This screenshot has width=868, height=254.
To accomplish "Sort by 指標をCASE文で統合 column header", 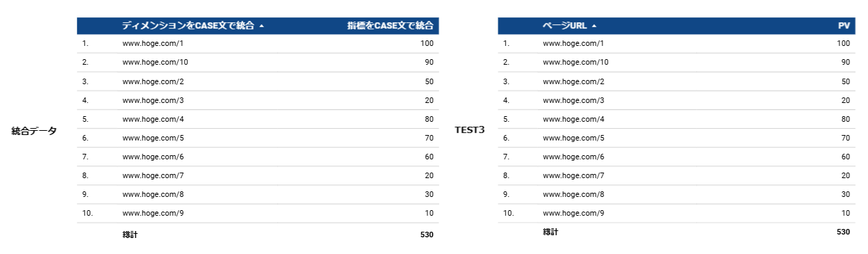I will pos(391,26).
